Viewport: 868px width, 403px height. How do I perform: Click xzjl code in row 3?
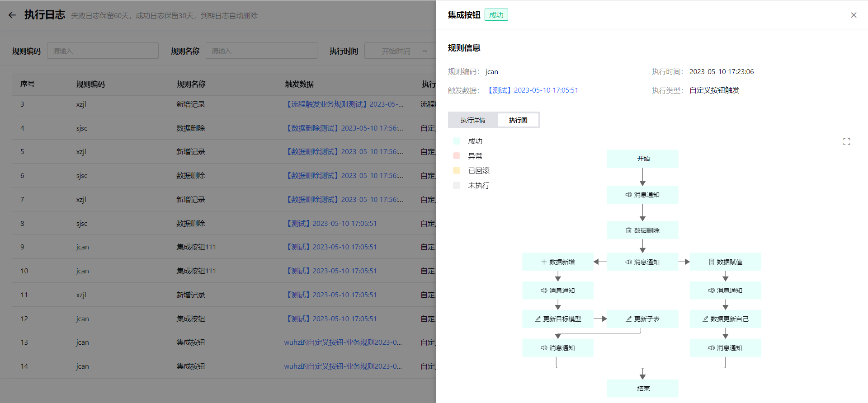[81, 104]
